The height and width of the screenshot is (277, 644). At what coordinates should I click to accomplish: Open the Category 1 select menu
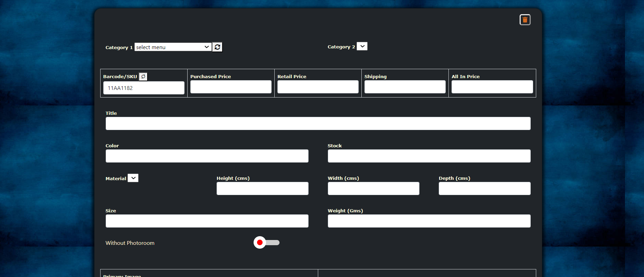[x=173, y=47]
